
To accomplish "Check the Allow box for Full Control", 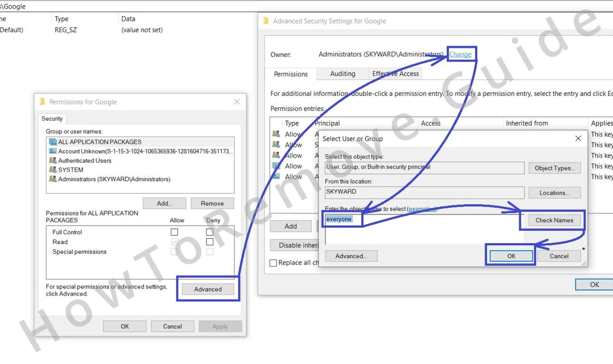I will [x=175, y=232].
